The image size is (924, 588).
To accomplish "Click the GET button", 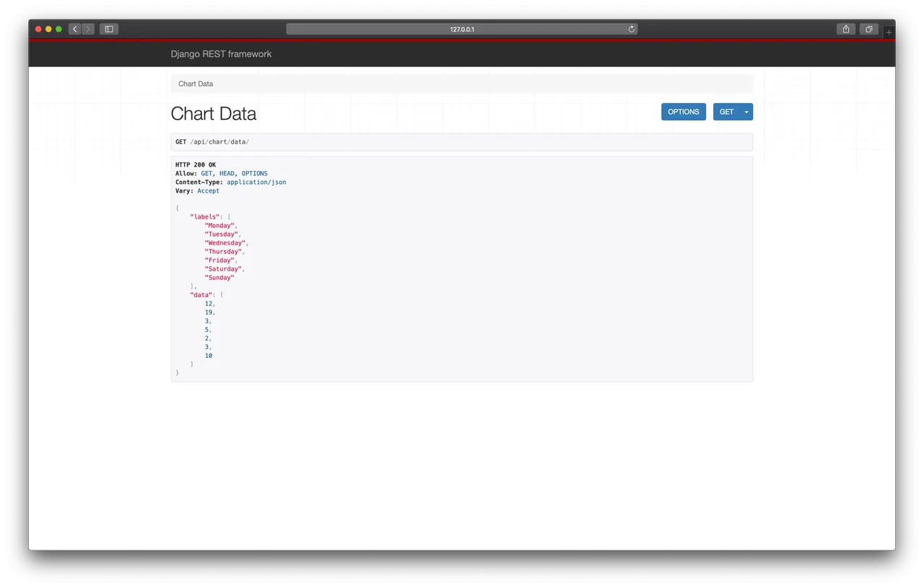I will tap(727, 112).
